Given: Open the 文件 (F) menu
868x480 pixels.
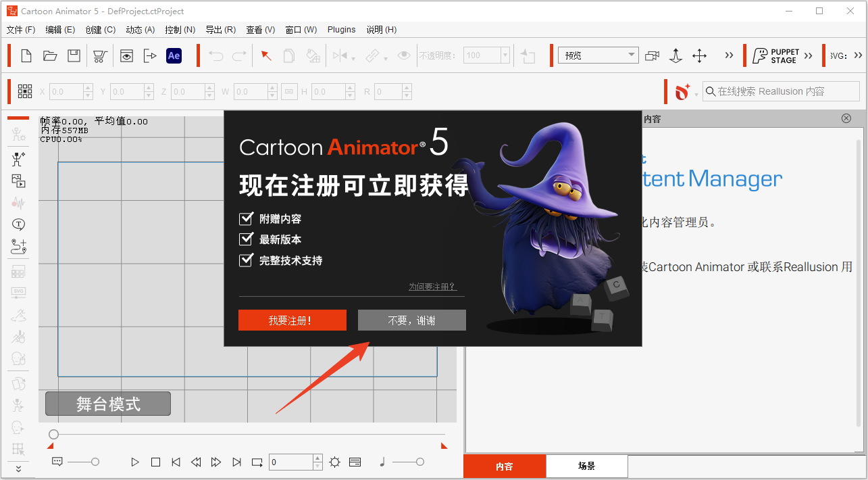Looking at the screenshot, I should (21, 30).
